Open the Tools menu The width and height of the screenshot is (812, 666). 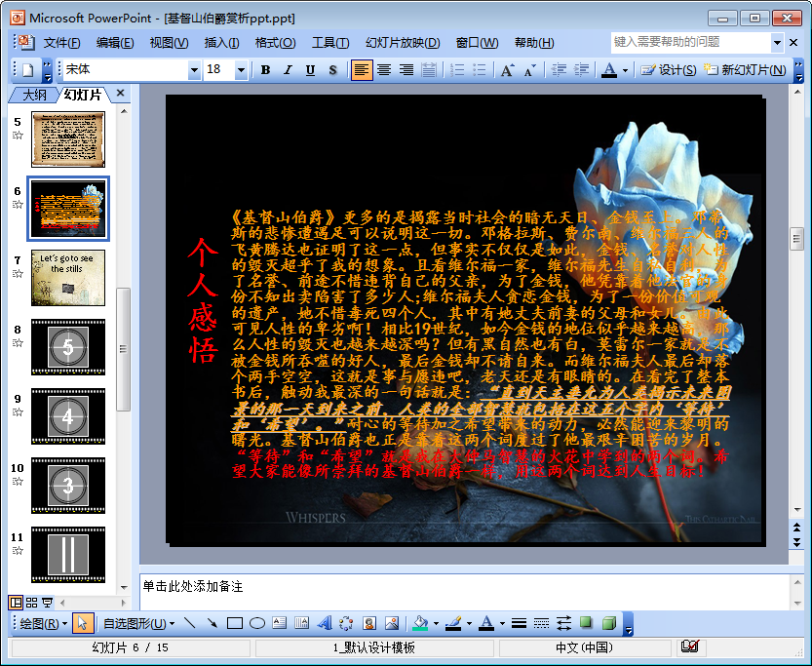tap(330, 43)
